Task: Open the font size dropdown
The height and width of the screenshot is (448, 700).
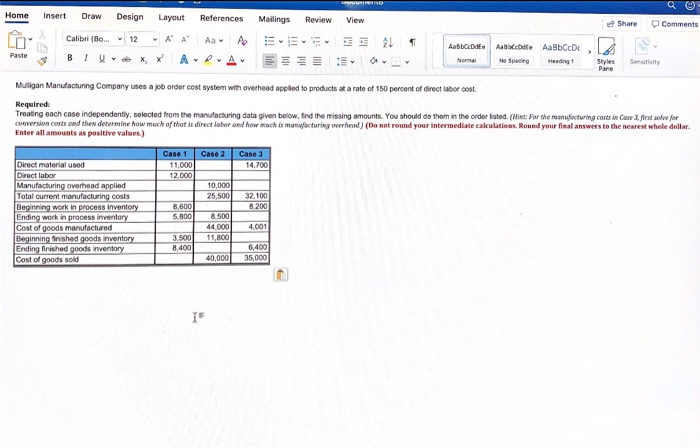Action: [154, 40]
